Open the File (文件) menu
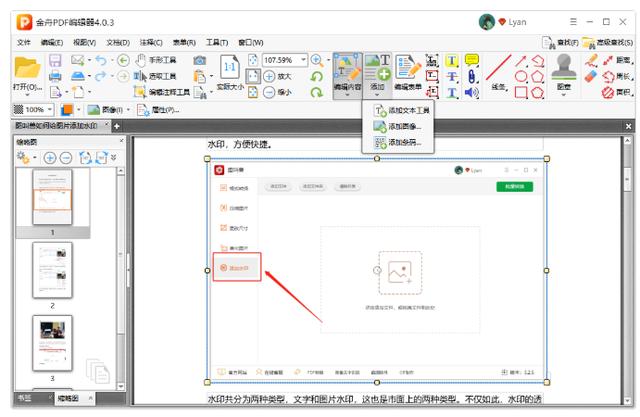The width and height of the screenshot is (640, 417). (24, 42)
